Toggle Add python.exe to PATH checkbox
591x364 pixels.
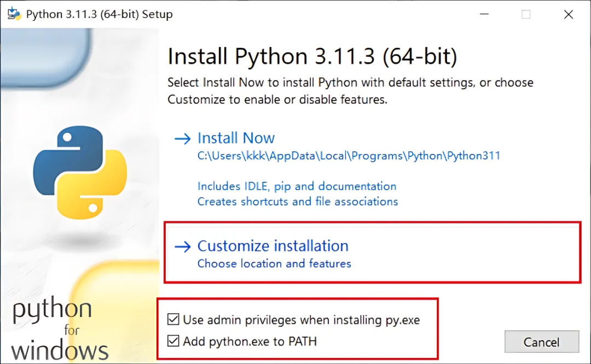click(173, 340)
